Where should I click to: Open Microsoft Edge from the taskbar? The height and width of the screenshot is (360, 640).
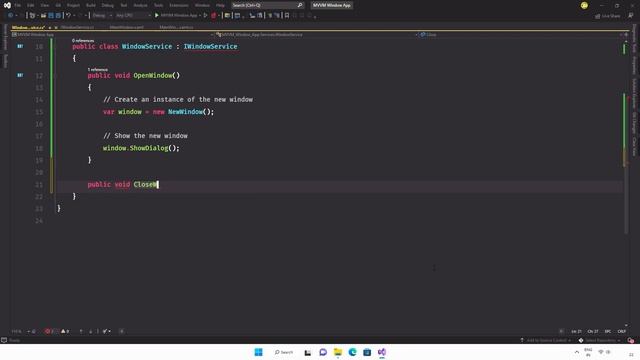click(x=352, y=352)
